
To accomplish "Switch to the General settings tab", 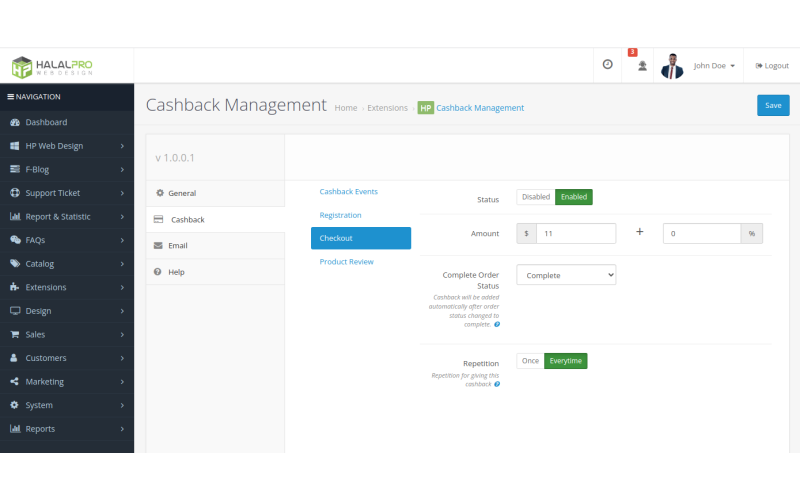I will pyautogui.click(x=215, y=193).
